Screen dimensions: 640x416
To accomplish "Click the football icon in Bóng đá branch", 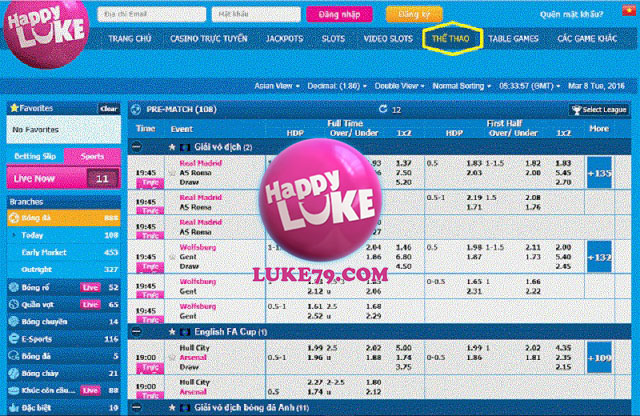I will (14, 218).
